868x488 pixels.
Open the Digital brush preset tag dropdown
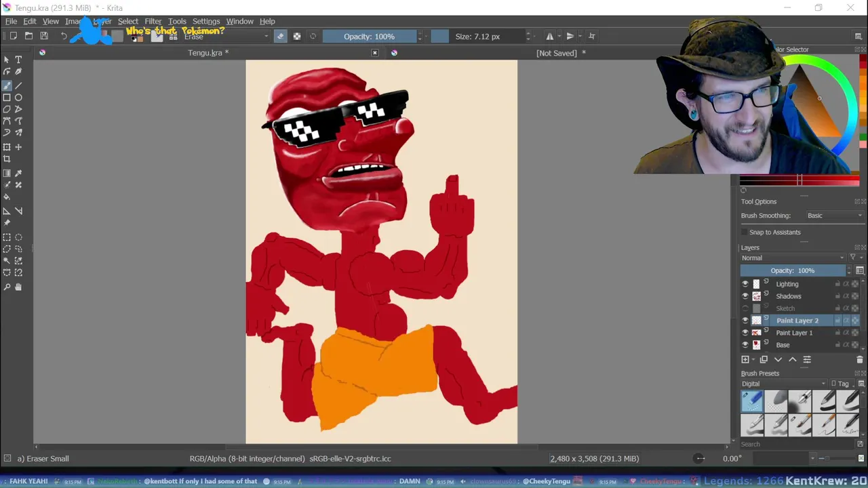click(x=784, y=384)
